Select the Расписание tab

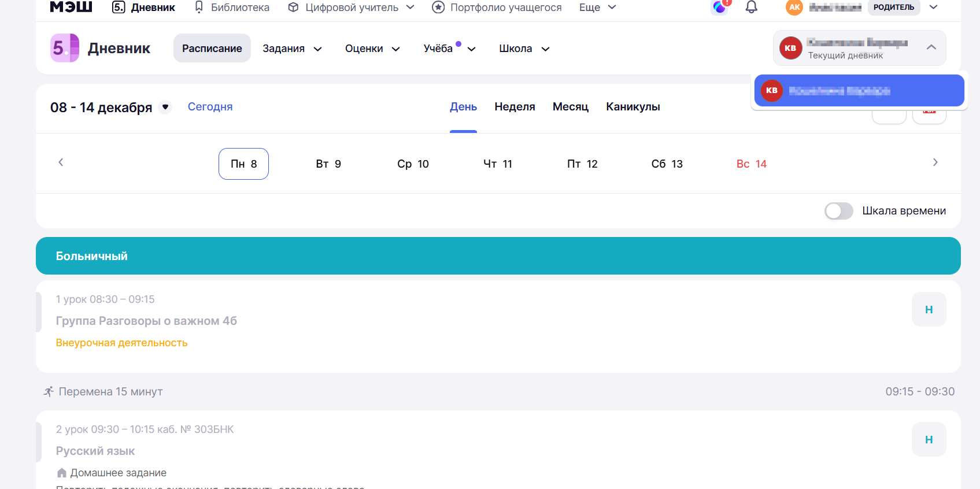(x=212, y=48)
